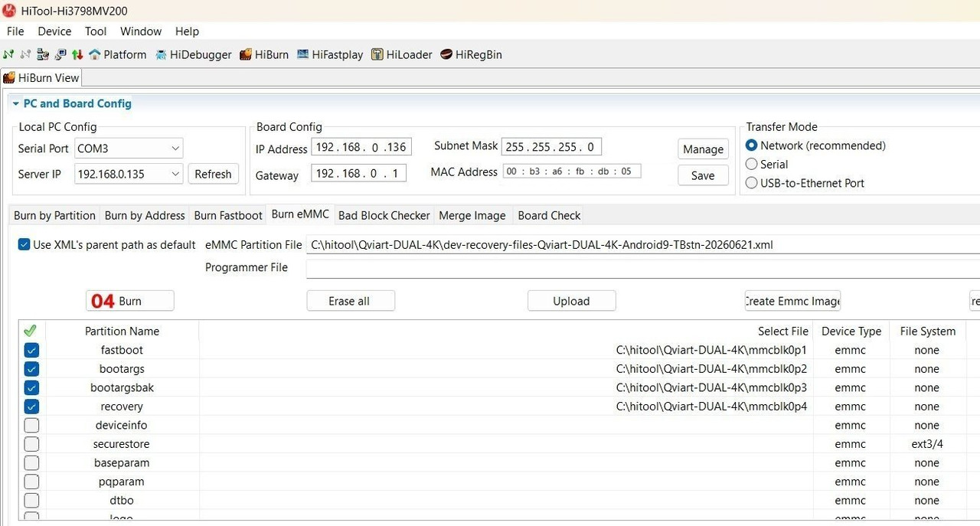
Task: Toggle Use XML's parent path as default
Action: (24, 245)
